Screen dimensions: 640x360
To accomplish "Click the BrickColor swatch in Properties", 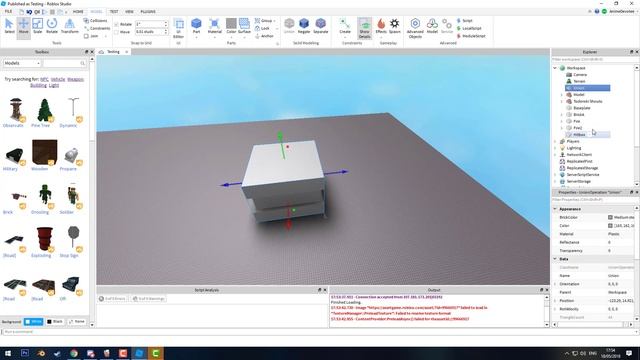I will point(610,217).
